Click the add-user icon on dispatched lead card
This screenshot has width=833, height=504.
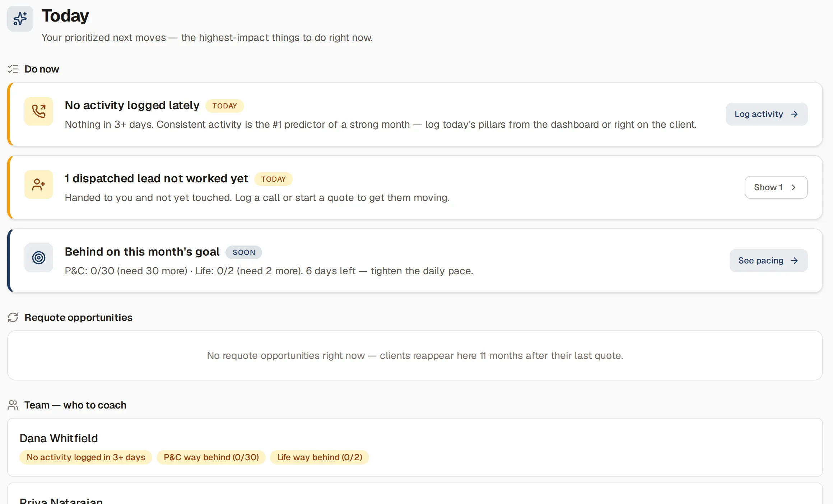click(39, 185)
